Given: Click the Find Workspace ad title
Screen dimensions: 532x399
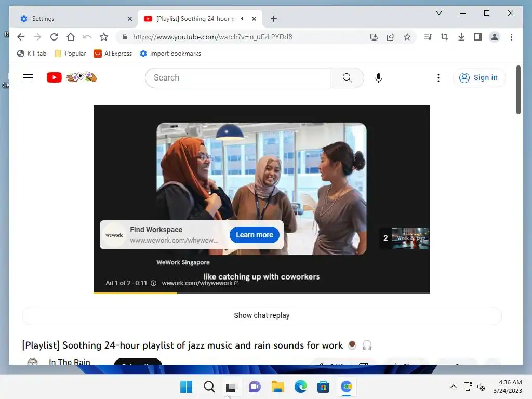Looking at the screenshot, I should pyautogui.click(x=156, y=230).
